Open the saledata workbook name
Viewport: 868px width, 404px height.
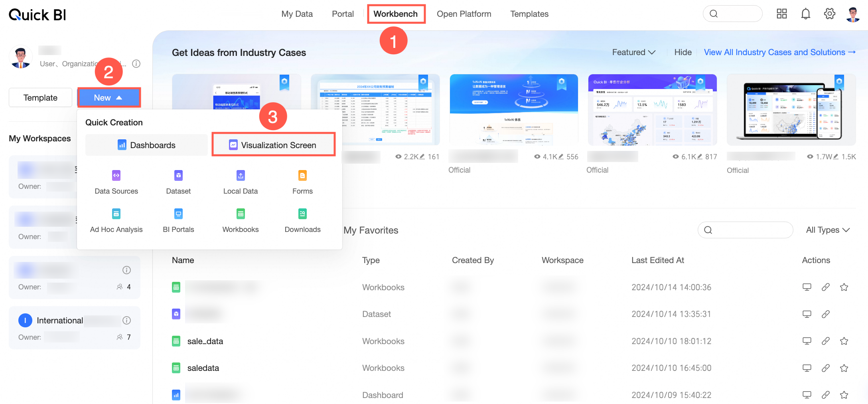(x=203, y=368)
